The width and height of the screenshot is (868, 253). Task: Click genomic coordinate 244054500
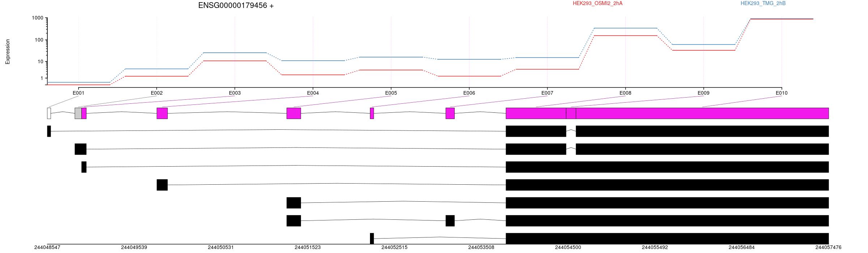pyautogui.click(x=568, y=248)
